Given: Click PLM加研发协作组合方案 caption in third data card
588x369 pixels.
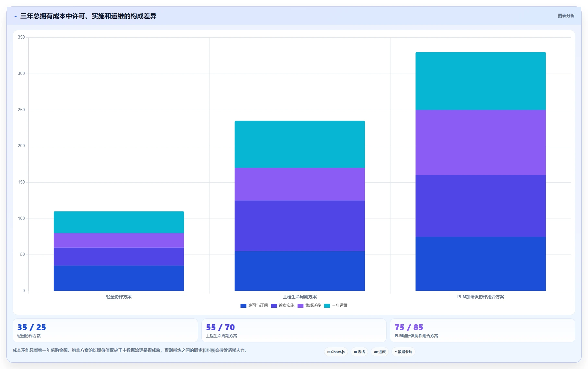Looking at the screenshot, I should pyautogui.click(x=416, y=336).
